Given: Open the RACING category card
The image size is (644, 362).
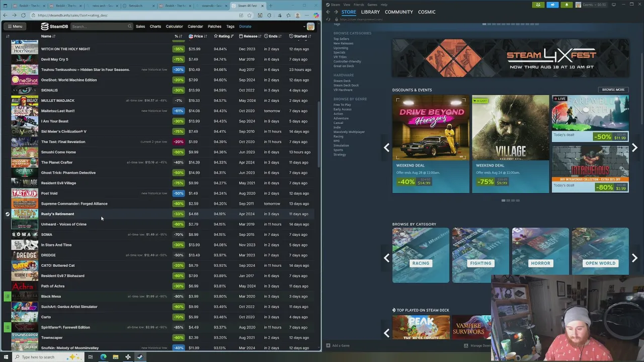Looking at the screenshot, I should point(421,255).
